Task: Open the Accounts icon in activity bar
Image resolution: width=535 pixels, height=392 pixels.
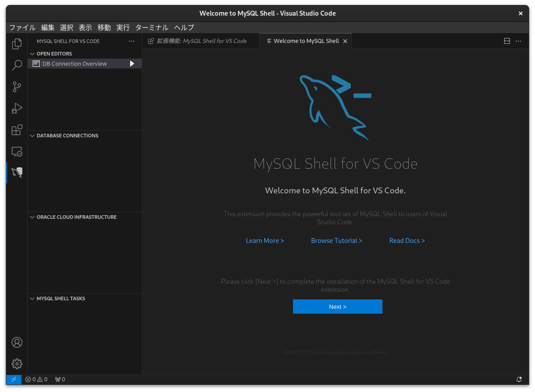Action: [17, 342]
